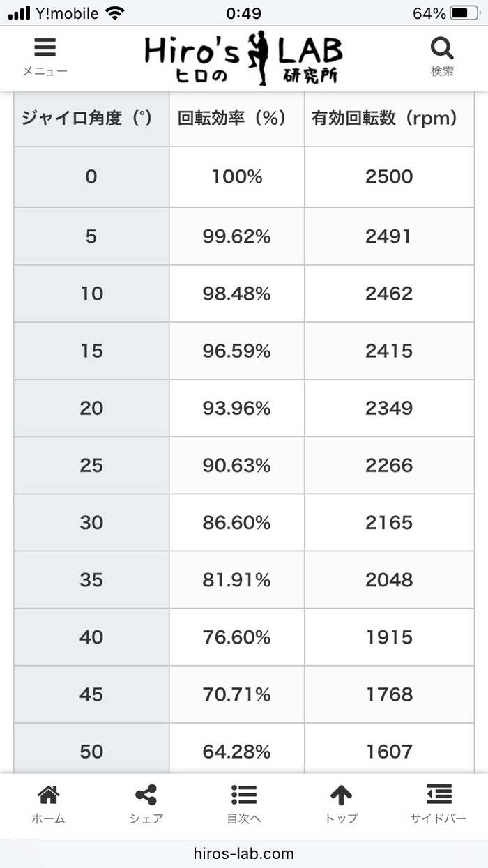488x868 pixels.
Task: Select the ジャイロ角度 column header
Action: click(x=91, y=118)
